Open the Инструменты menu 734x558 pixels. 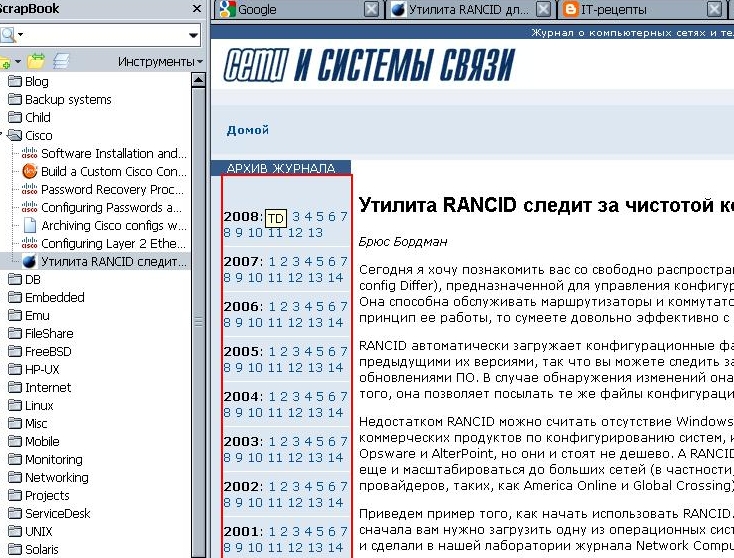pos(160,62)
